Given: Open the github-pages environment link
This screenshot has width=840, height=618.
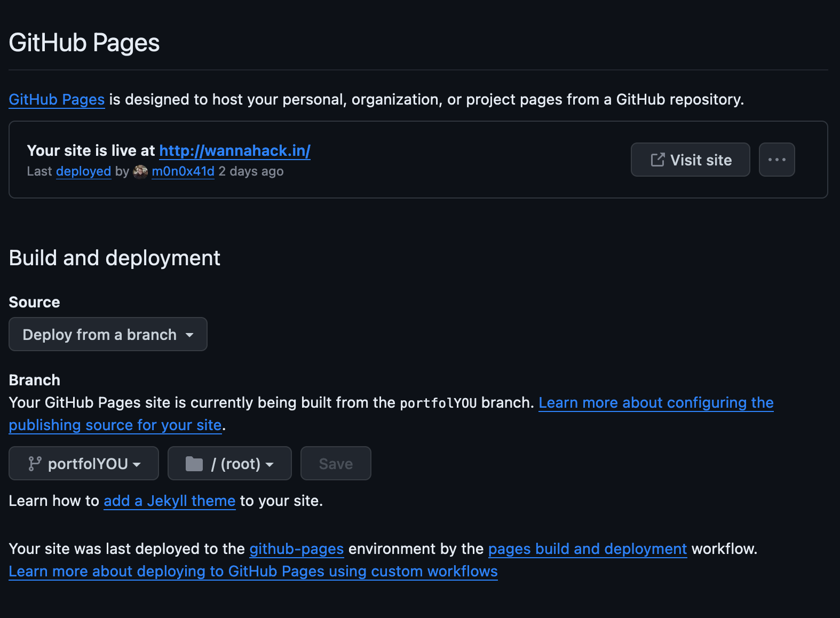Looking at the screenshot, I should [x=297, y=549].
